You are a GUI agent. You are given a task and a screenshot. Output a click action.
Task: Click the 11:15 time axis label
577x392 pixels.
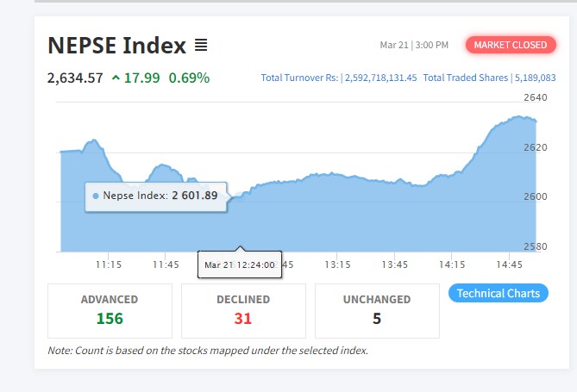click(x=109, y=264)
